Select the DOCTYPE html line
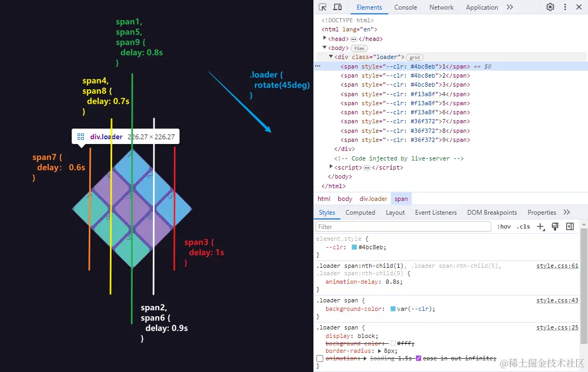 (347, 20)
